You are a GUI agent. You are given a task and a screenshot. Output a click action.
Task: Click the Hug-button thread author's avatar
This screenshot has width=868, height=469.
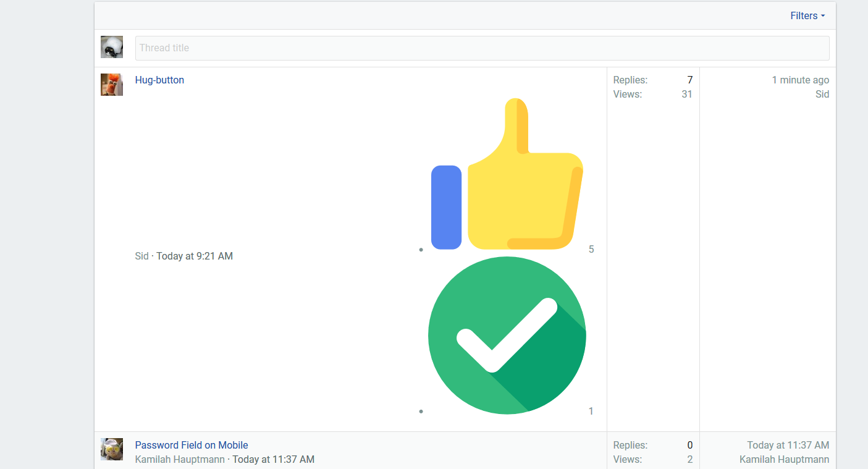(x=112, y=85)
